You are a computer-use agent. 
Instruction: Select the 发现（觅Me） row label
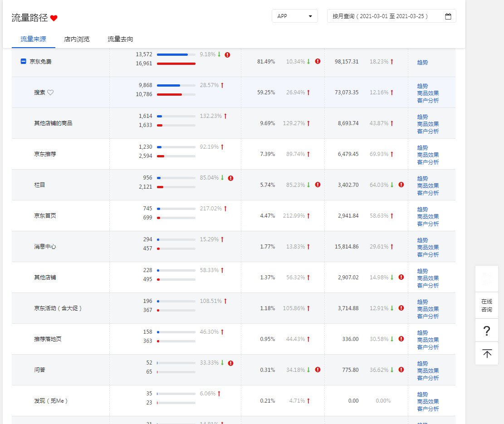pos(51,401)
